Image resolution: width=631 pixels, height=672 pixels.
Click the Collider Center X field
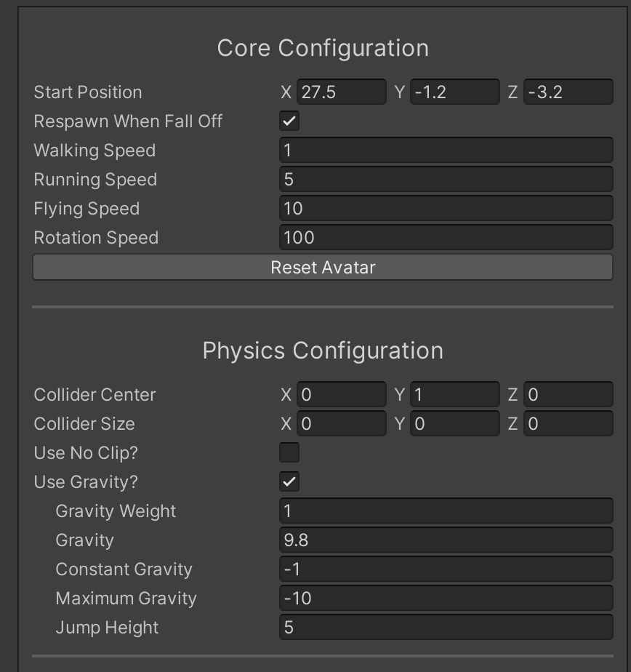(341, 395)
